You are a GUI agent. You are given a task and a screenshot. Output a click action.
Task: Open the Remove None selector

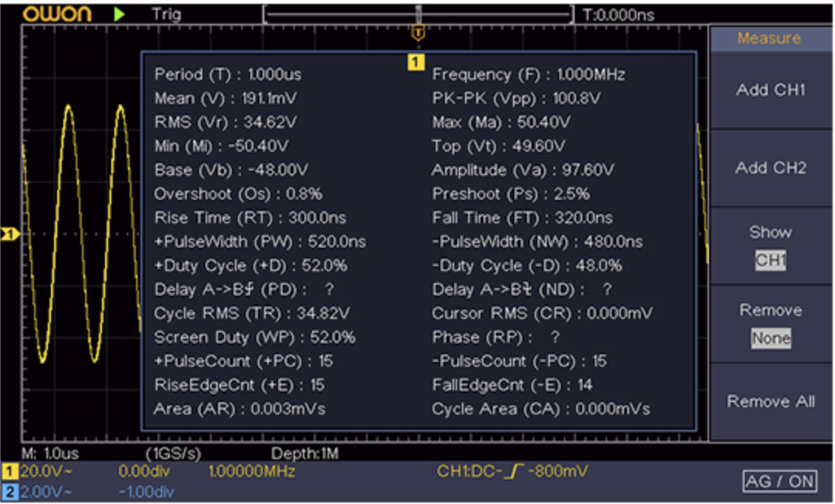(x=770, y=338)
